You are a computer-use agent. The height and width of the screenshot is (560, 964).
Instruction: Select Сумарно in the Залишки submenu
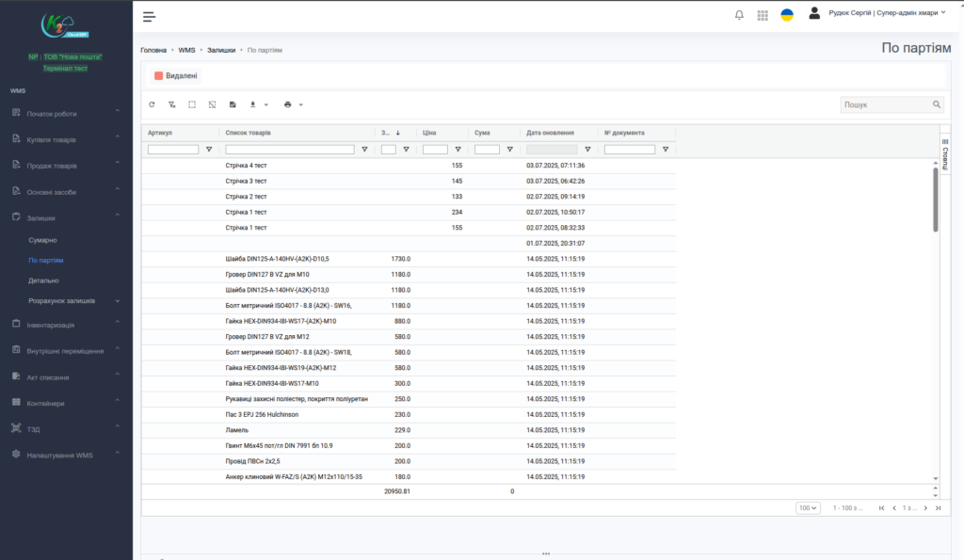coord(42,240)
